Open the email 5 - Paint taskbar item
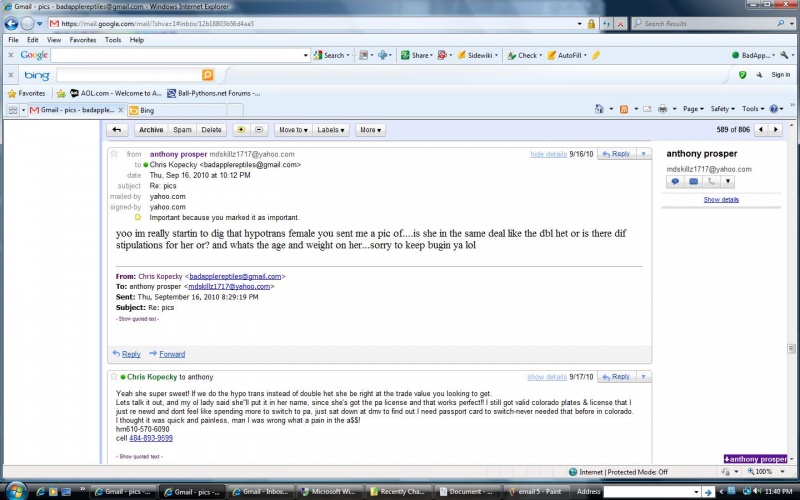 click(537, 492)
